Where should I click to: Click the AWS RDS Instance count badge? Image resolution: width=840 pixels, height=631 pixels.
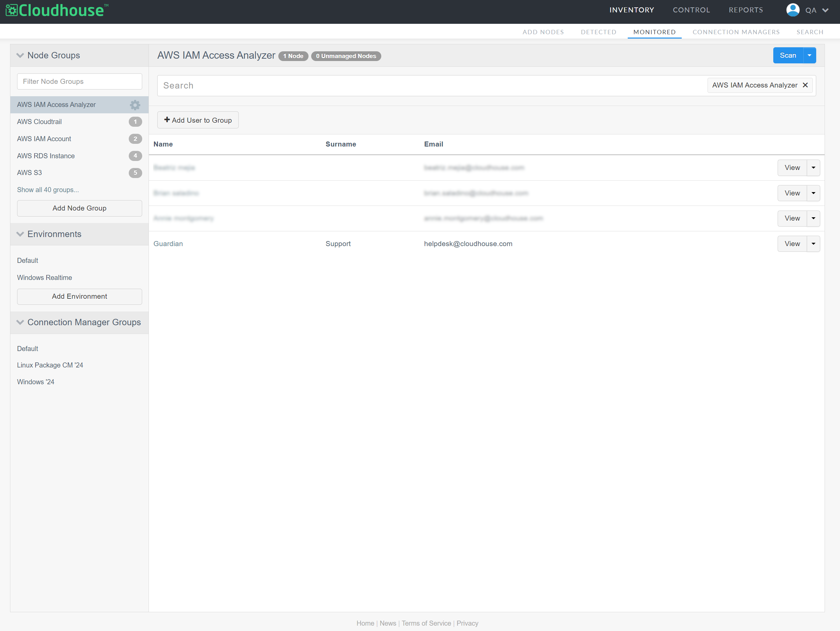point(135,156)
